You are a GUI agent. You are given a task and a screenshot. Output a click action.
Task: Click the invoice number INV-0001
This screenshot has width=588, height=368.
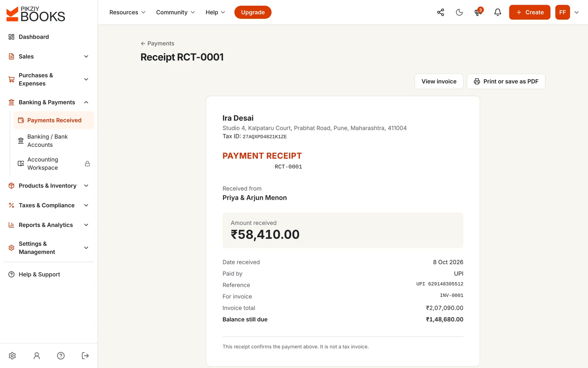(451, 296)
